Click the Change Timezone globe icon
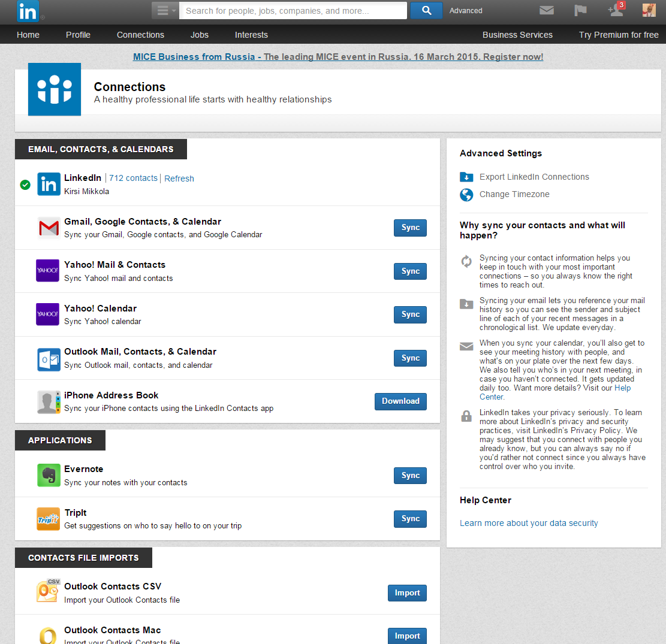Image resolution: width=666 pixels, height=644 pixels. coord(466,195)
